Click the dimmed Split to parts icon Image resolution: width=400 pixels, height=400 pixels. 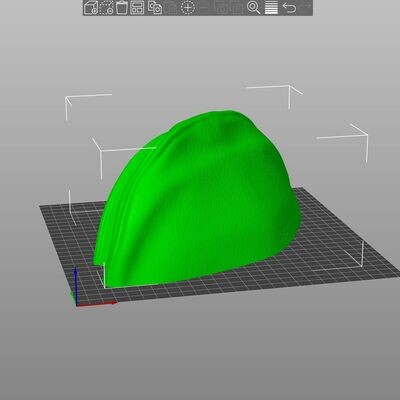[x=237, y=8]
